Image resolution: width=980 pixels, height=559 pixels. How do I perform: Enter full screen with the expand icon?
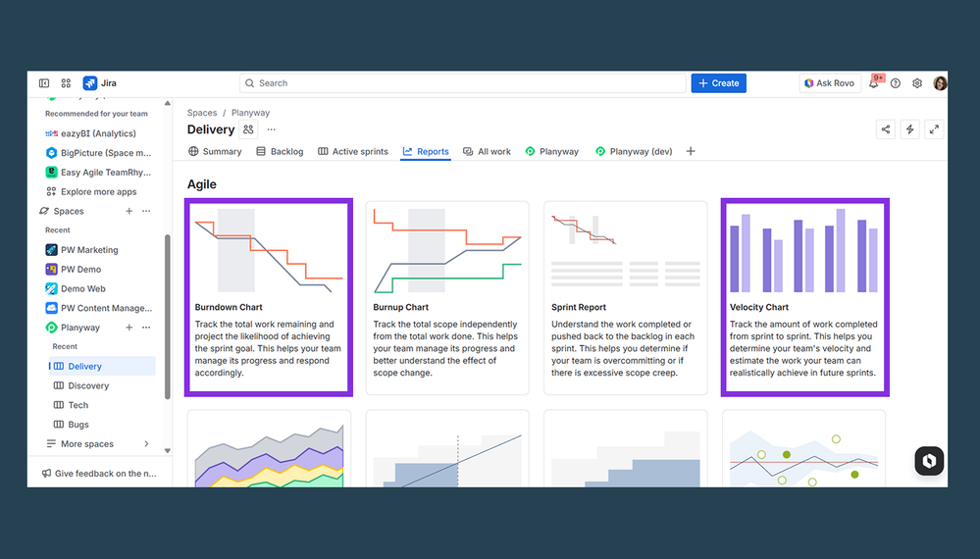click(x=934, y=129)
